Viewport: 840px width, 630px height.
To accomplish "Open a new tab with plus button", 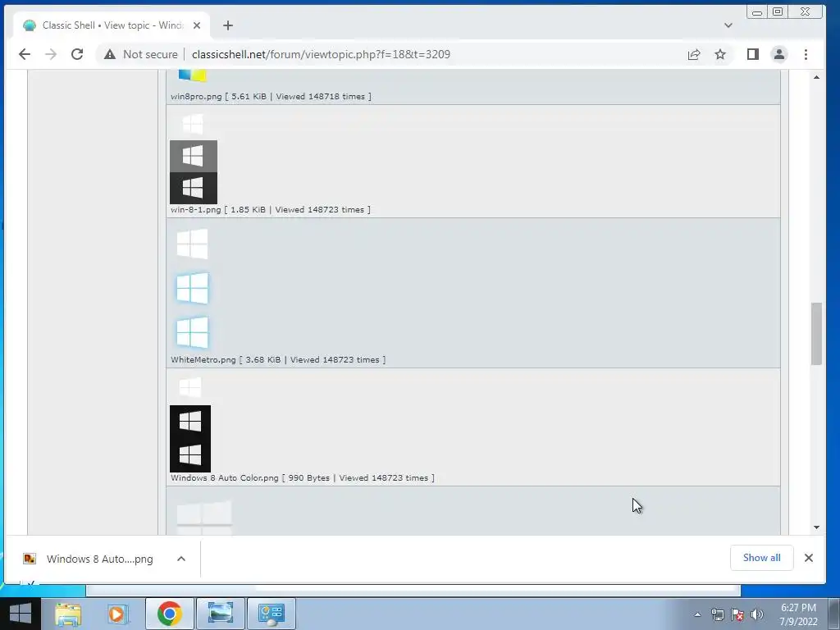I will [x=228, y=25].
